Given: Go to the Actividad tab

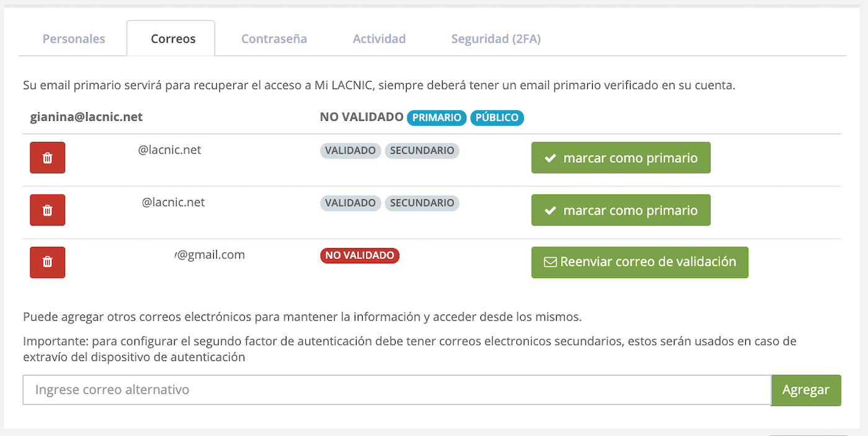Looking at the screenshot, I should click(379, 39).
